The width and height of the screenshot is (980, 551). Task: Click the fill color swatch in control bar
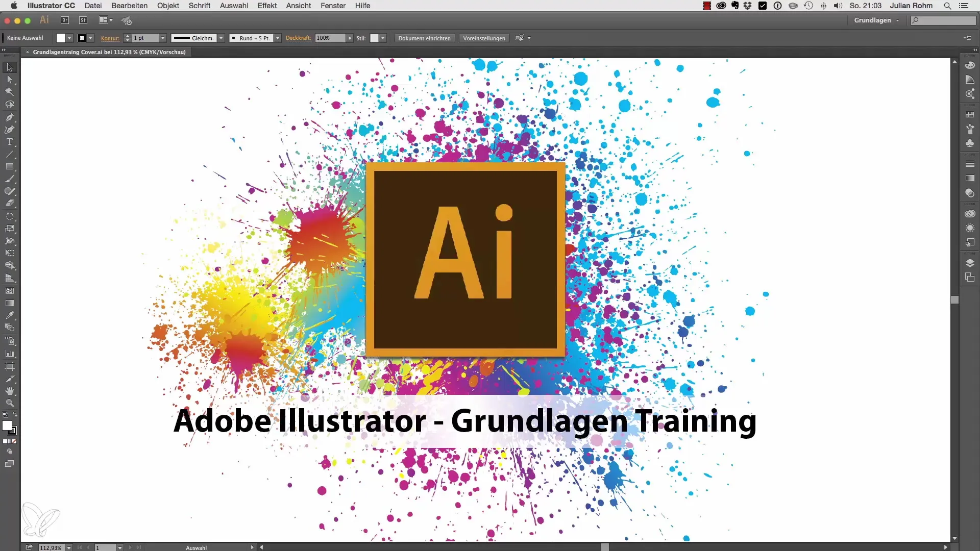click(x=61, y=38)
